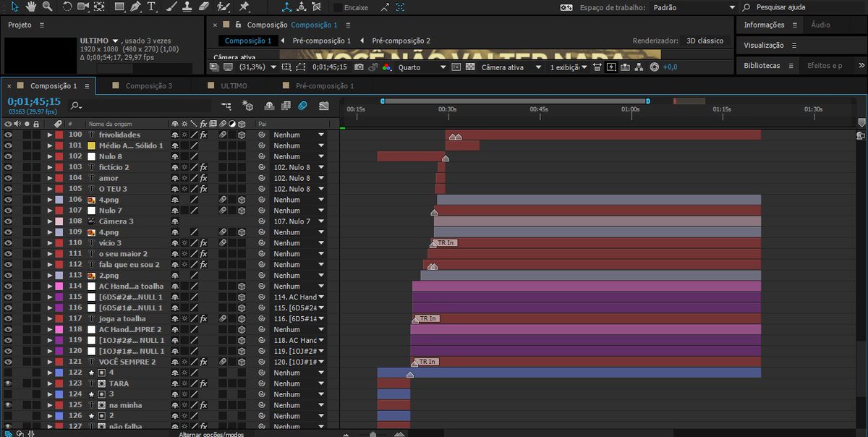The width and height of the screenshot is (868, 437).
Task: Click Alternar opções/modos at timeline bottom
Action: coord(211,433)
